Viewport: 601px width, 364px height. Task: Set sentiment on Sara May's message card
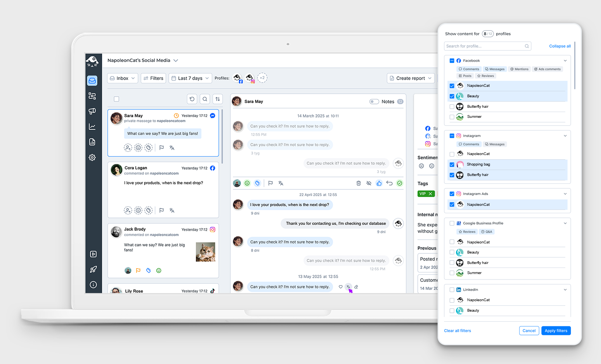(x=138, y=148)
